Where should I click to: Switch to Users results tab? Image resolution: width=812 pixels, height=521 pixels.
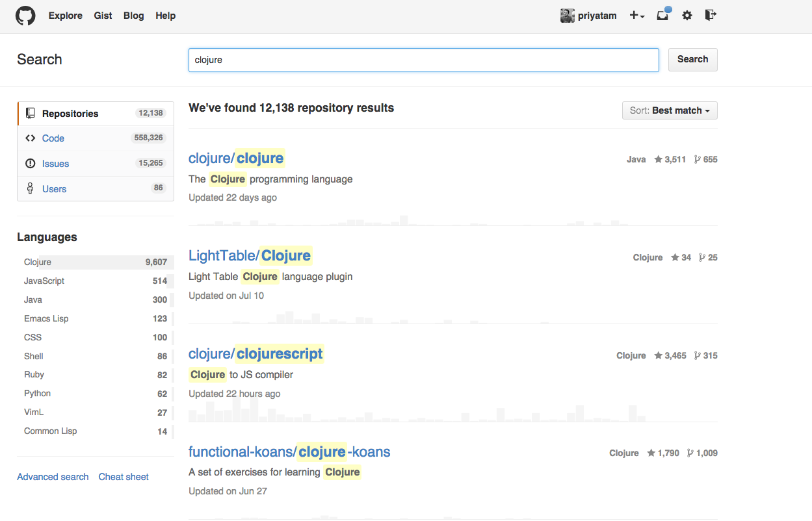tap(96, 189)
